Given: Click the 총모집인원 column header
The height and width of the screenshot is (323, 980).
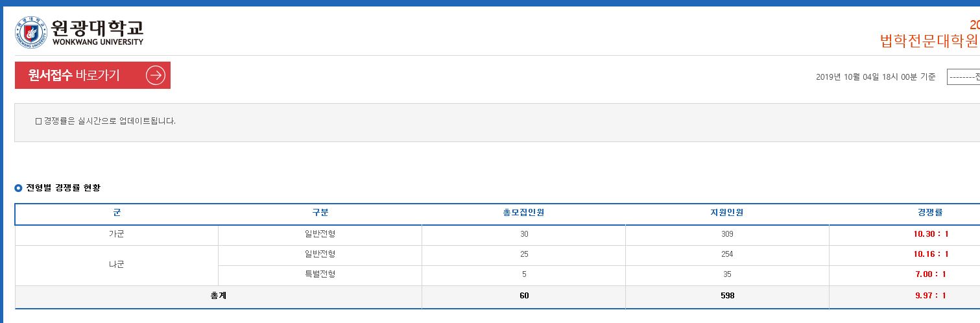Looking at the screenshot, I should (523, 213).
